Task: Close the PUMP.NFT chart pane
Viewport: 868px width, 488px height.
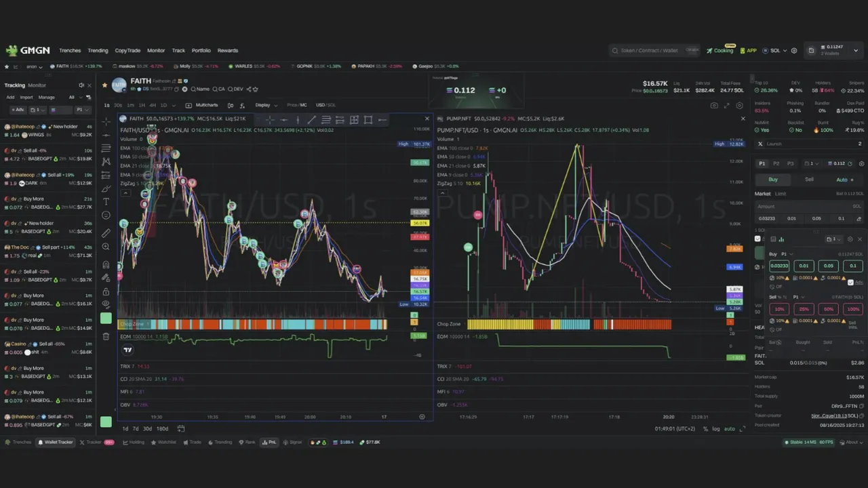Action: 743,119
